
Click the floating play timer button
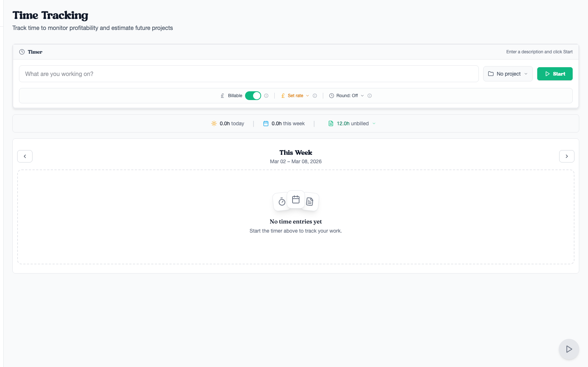569,349
